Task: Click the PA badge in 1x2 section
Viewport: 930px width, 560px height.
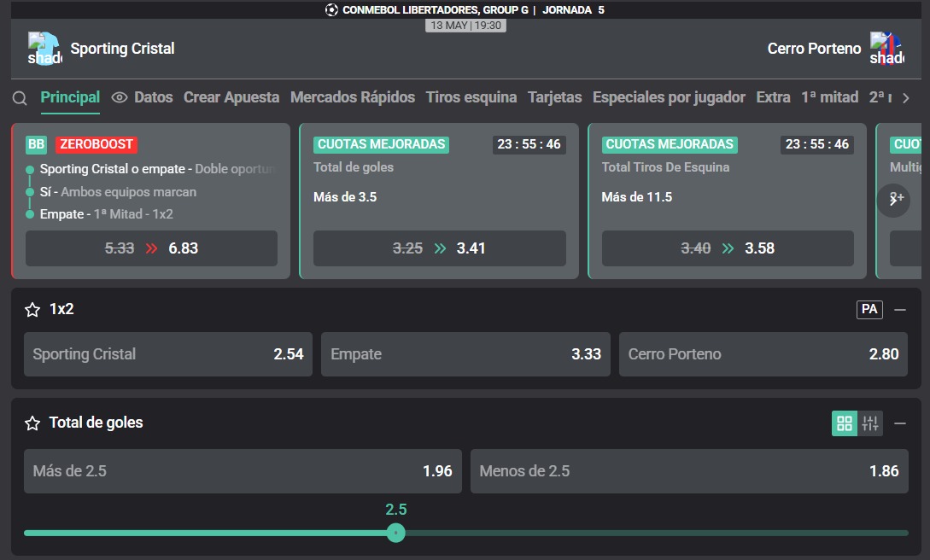Action: 869,309
